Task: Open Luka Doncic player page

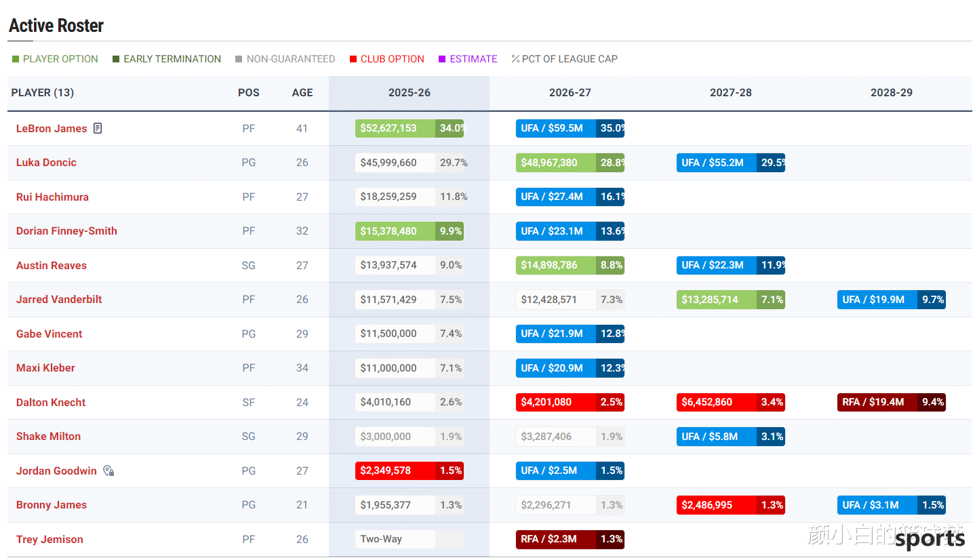Action: click(46, 163)
